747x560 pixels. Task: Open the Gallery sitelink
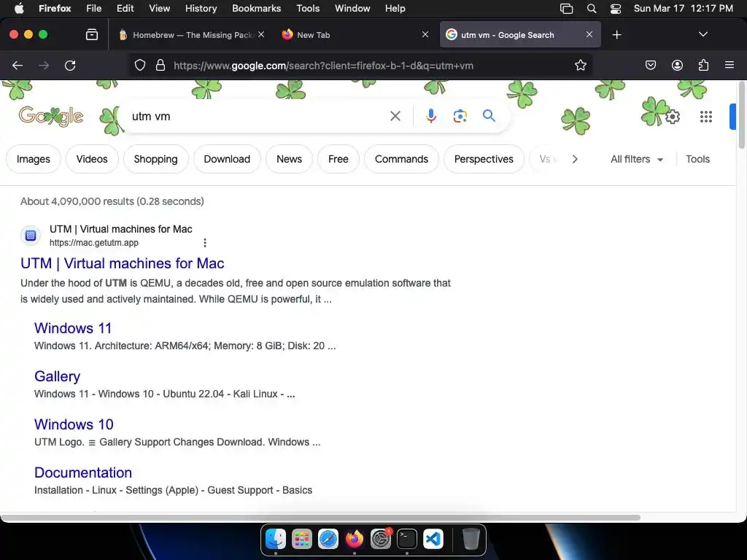(57, 376)
